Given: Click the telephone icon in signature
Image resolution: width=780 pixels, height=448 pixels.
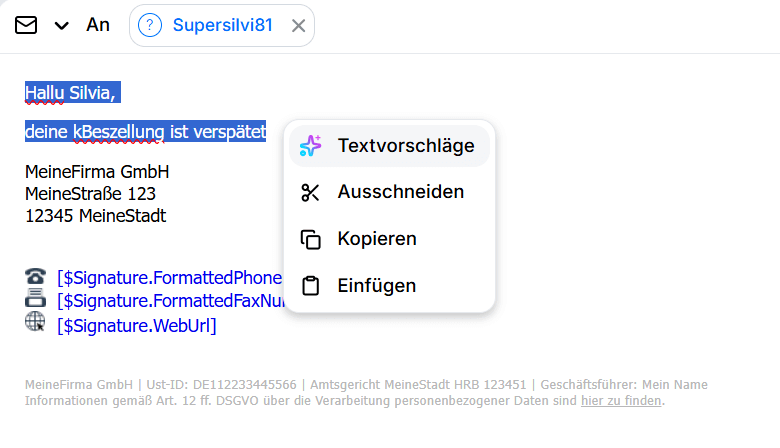Looking at the screenshot, I should pyautogui.click(x=35, y=277).
